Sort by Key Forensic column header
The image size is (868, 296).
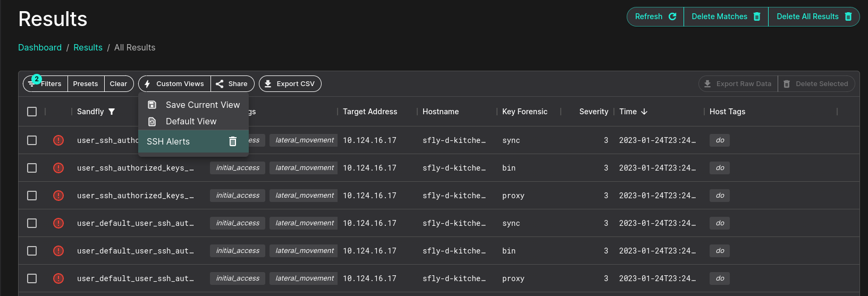[525, 112]
